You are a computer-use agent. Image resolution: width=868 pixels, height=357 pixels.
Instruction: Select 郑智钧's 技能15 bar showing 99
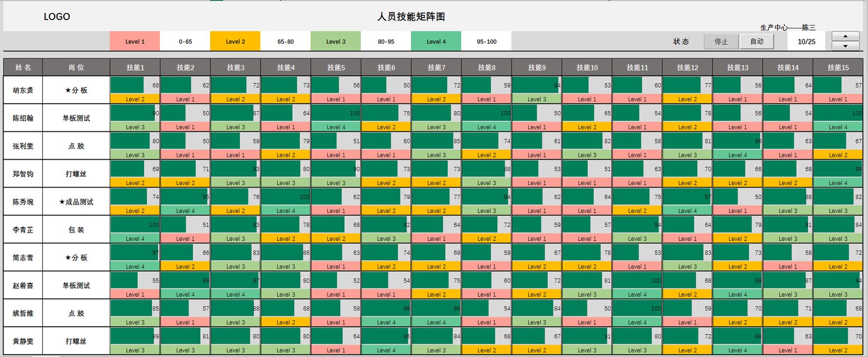pos(838,169)
